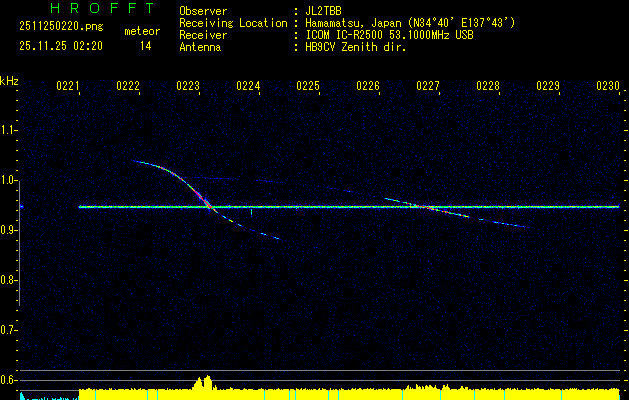Click the observer callsign JL2TBB
629x400 pixels.
(x=323, y=10)
